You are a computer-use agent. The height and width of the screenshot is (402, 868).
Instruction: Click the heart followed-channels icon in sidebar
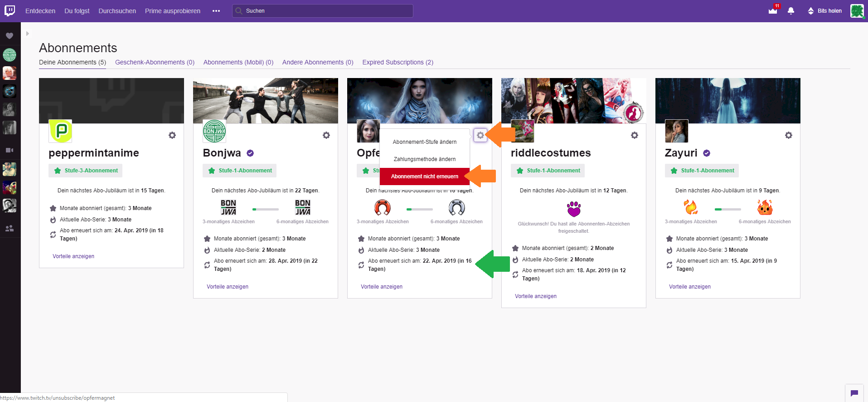click(x=10, y=36)
